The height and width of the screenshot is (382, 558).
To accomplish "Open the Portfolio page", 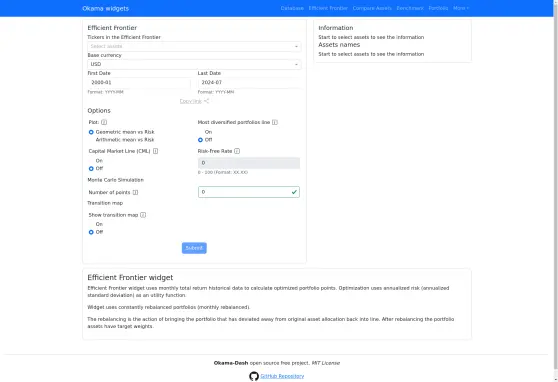I will point(438,8).
